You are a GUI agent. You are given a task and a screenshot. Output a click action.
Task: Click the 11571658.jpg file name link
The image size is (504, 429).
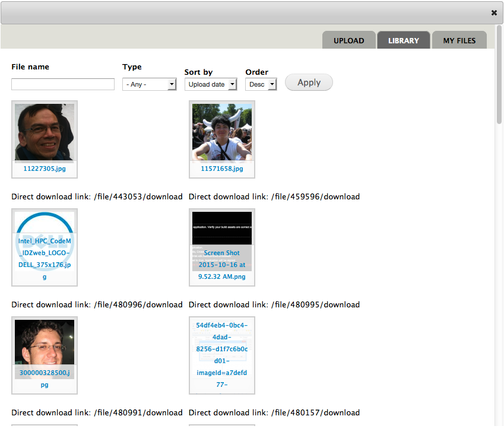click(x=222, y=169)
